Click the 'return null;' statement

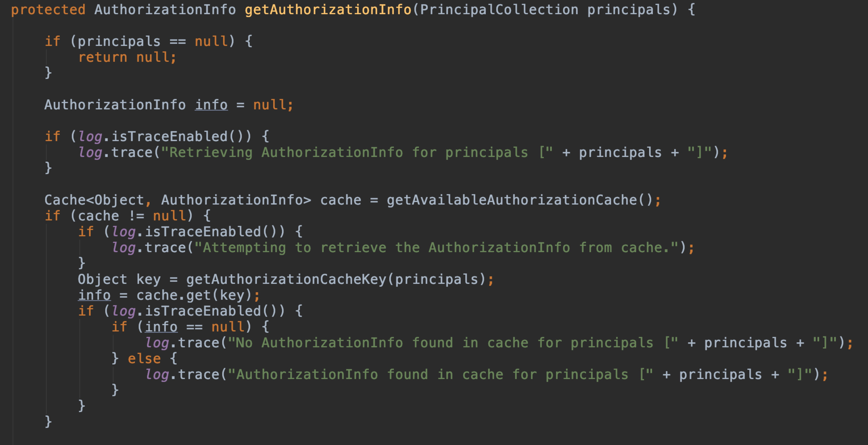[x=127, y=57]
